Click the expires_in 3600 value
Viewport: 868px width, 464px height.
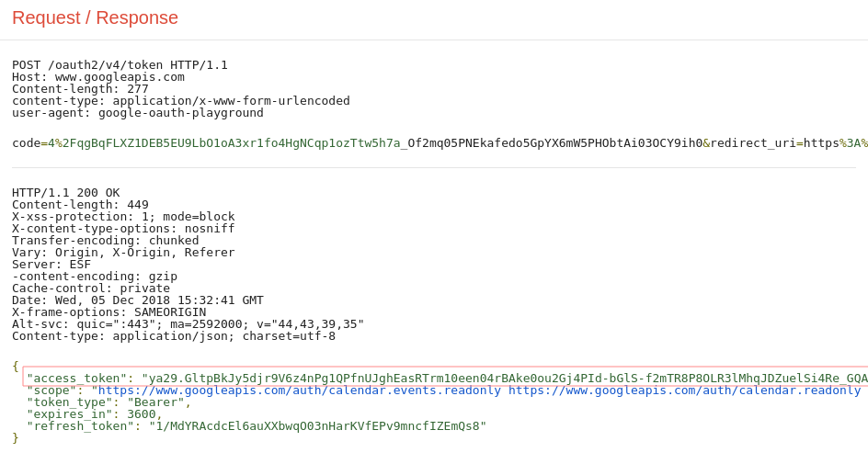tap(142, 414)
